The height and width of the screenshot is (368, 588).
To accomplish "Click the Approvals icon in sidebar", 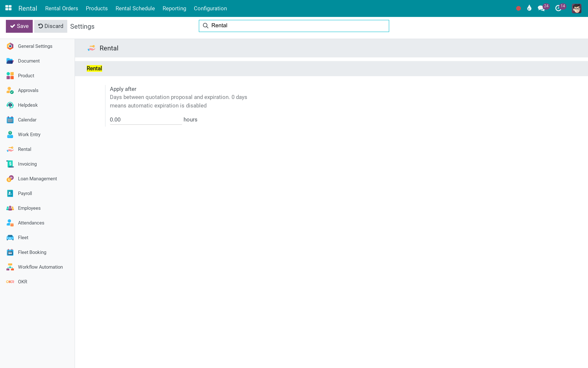I will [x=10, y=90].
